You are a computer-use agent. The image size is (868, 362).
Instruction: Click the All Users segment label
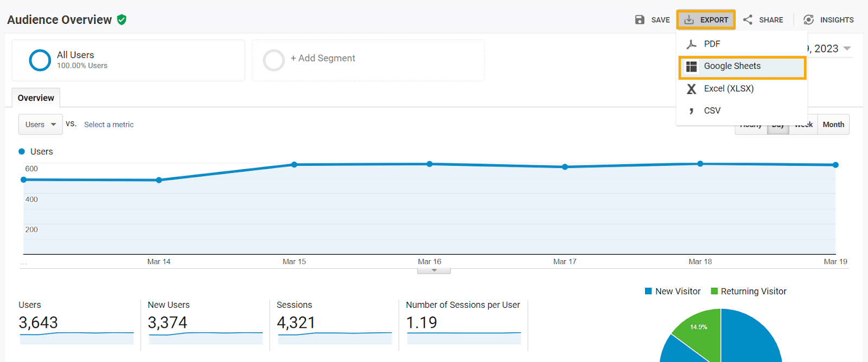pos(75,55)
